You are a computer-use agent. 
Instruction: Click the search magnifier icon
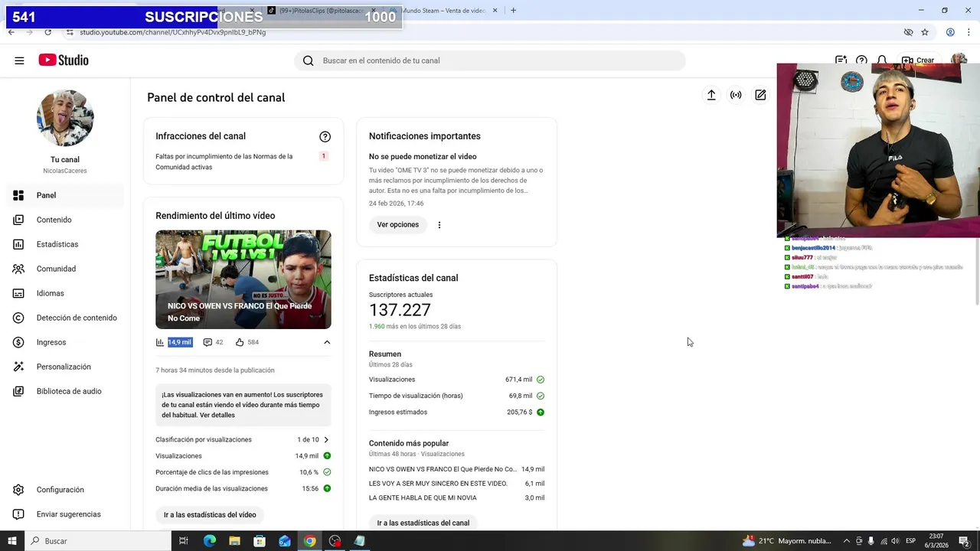click(308, 60)
